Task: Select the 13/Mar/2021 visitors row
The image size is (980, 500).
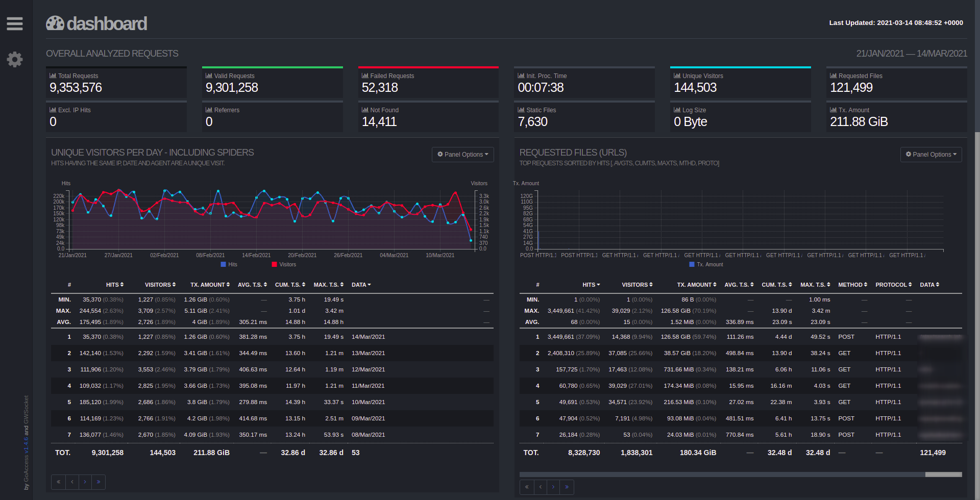Action: pyautogui.click(x=272, y=353)
